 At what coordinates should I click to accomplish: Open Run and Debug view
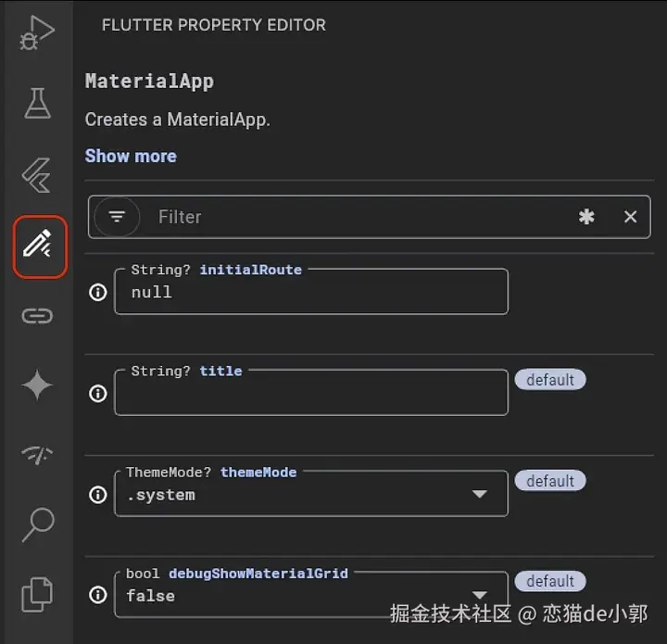37,32
